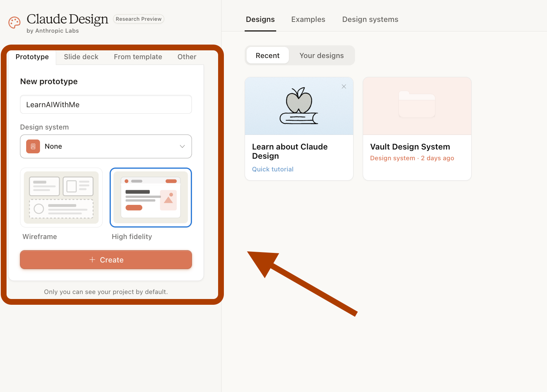Open the Design systems tab
547x392 pixels.
point(370,19)
